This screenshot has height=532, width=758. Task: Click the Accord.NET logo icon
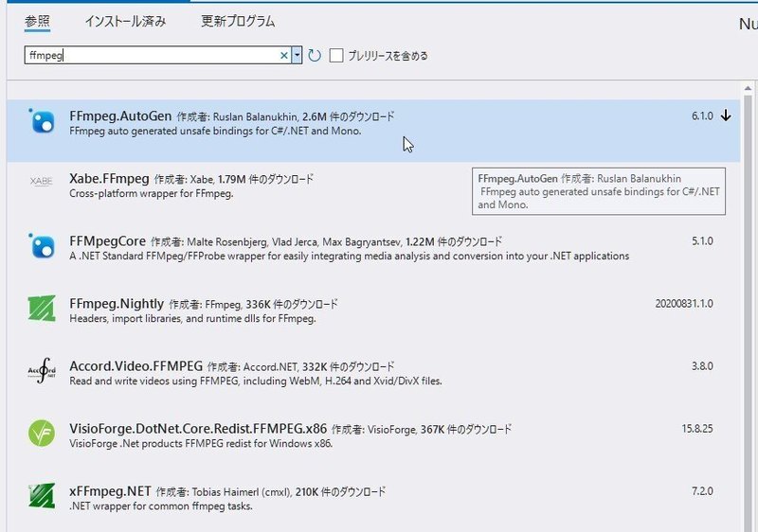[x=42, y=370]
